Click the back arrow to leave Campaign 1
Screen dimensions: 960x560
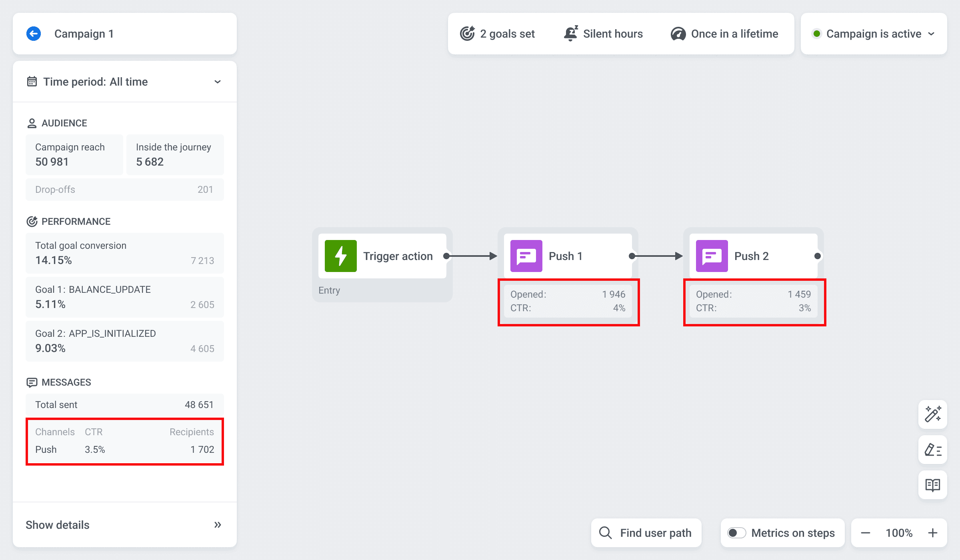click(34, 33)
